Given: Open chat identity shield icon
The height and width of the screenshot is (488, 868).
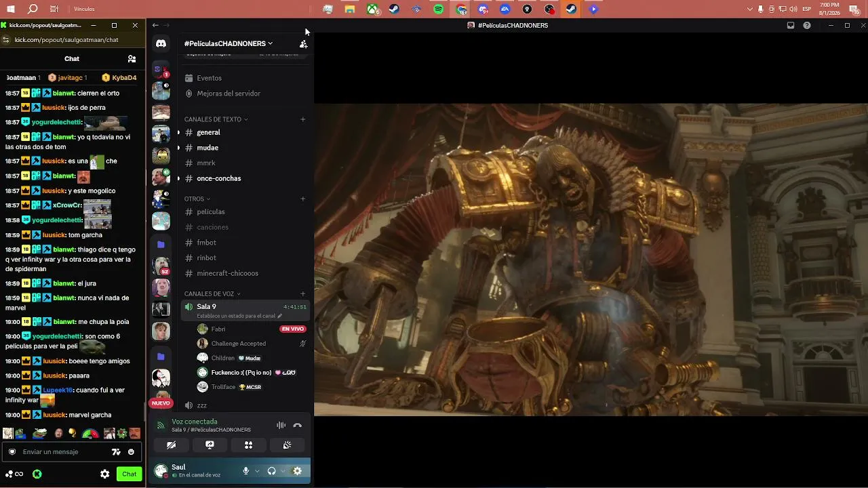Looking at the screenshot, I should [12, 452].
